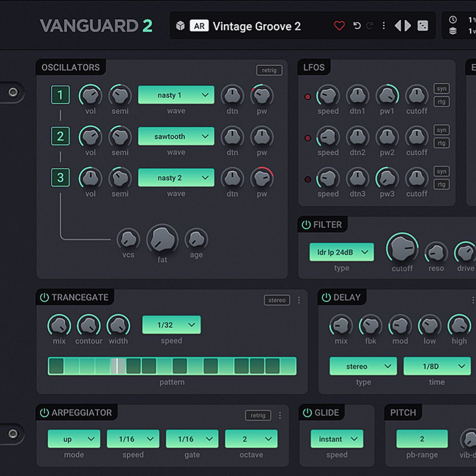Click the layers stack icon in top right
This screenshot has height=476, width=476.
453,31
